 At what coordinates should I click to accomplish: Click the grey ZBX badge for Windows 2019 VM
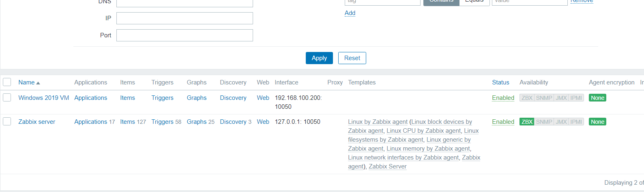pyautogui.click(x=527, y=98)
